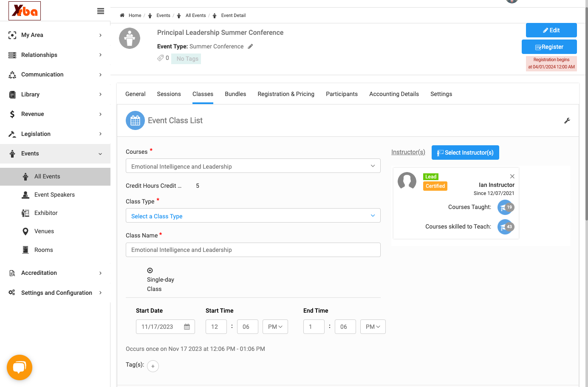Expand the My Area menu
Image resolution: width=588 pixels, height=387 pixels.
coord(55,35)
